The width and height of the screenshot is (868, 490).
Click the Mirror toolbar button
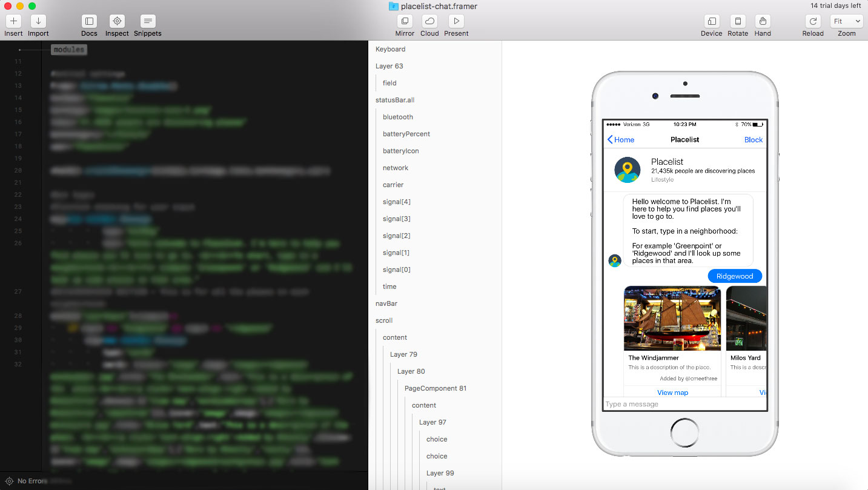pos(405,21)
